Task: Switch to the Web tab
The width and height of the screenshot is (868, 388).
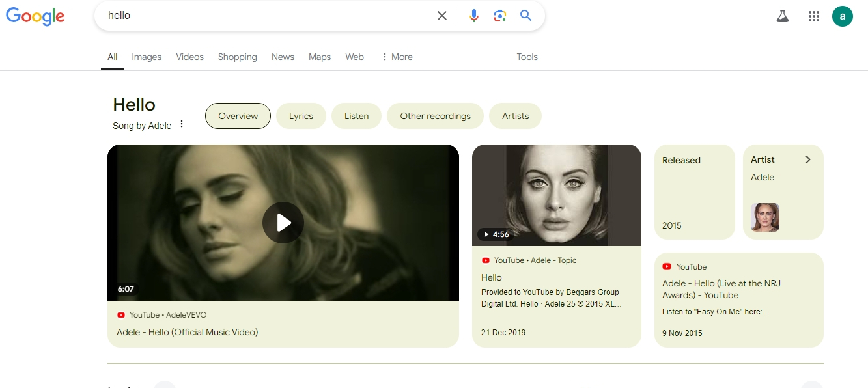Action: pos(355,57)
